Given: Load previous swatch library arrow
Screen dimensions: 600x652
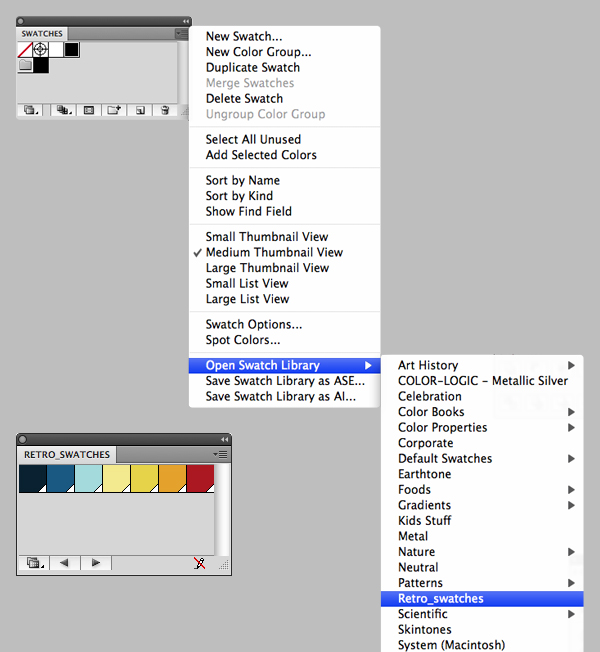Looking at the screenshot, I should point(64,563).
